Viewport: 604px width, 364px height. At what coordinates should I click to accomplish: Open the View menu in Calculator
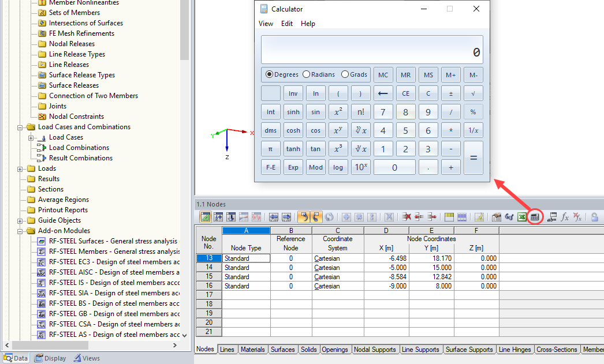[266, 24]
